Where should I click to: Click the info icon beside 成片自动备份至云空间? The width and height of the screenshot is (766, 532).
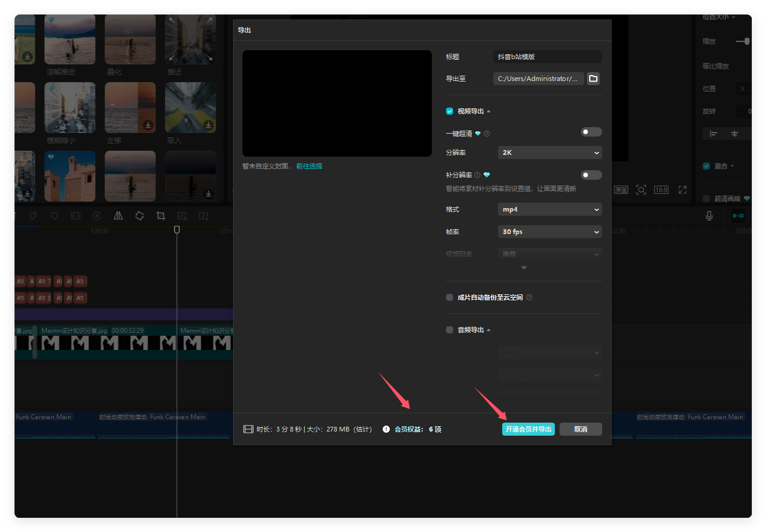click(x=529, y=297)
